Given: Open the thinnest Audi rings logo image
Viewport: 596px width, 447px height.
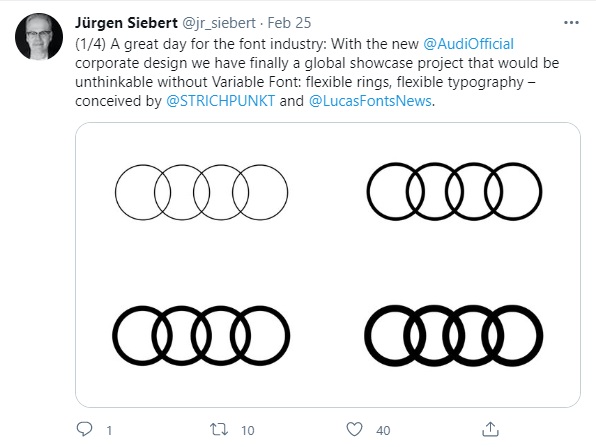Looking at the screenshot, I should point(201,192).
